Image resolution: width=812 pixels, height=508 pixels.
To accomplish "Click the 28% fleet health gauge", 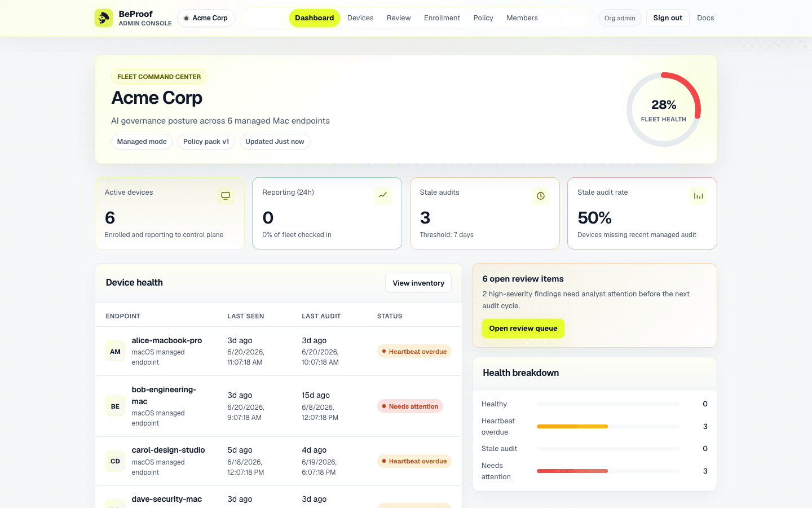I will (664, 110).
